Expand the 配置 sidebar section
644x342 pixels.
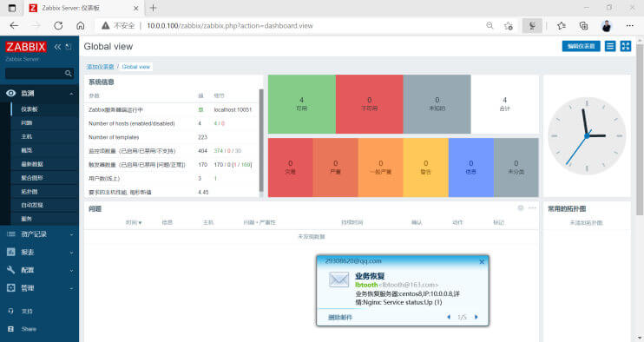pos(39,270)
